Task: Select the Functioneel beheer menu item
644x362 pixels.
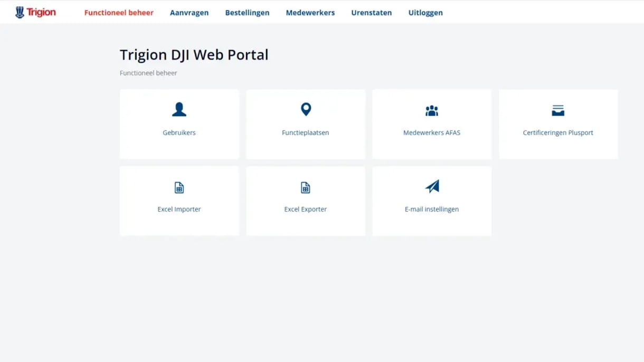Action: coord(118,12)
